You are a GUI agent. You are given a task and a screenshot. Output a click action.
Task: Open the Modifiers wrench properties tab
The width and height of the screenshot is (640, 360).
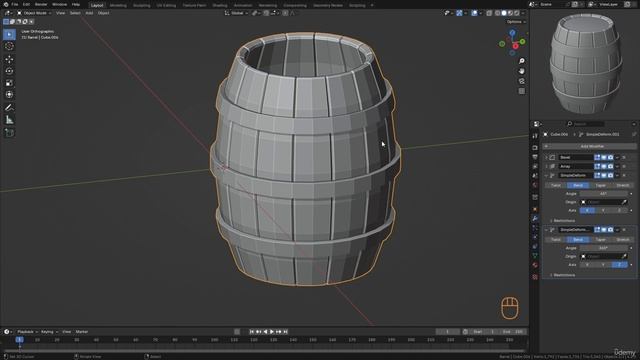pos(535,218)
